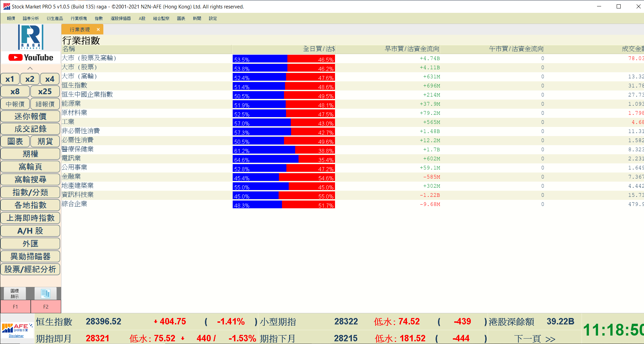Go to next page via 下一頁 >>
The width and height of the screenshot is (644, 344).
(535, 339)
